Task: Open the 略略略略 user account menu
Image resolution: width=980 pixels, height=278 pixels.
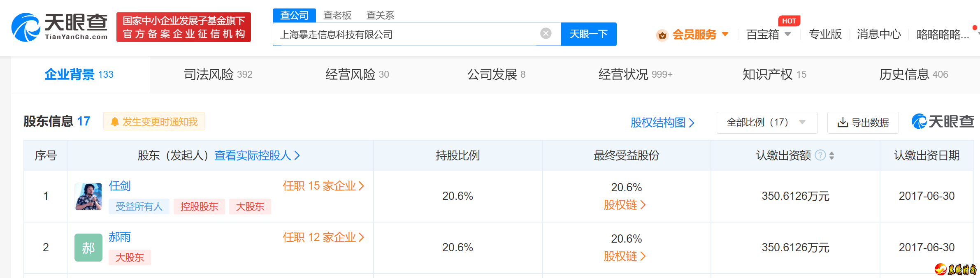Action: pyautogui.click(x=943, y=35)
